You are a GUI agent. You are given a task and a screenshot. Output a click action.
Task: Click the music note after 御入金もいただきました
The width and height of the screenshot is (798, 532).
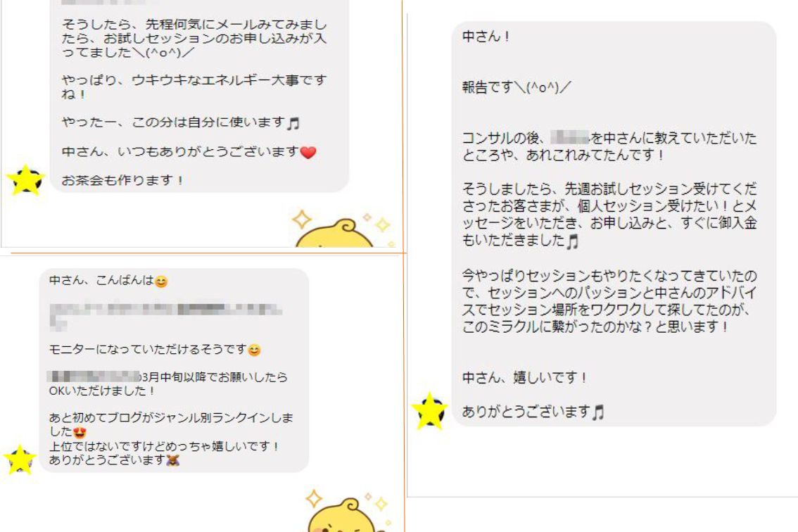click(x=573, y=240)
